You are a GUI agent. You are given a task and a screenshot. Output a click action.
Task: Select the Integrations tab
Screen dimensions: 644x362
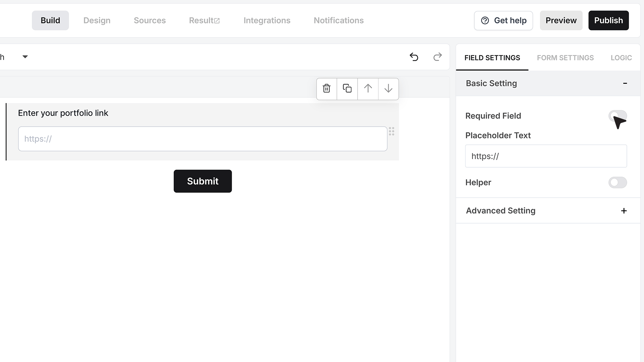267,20
